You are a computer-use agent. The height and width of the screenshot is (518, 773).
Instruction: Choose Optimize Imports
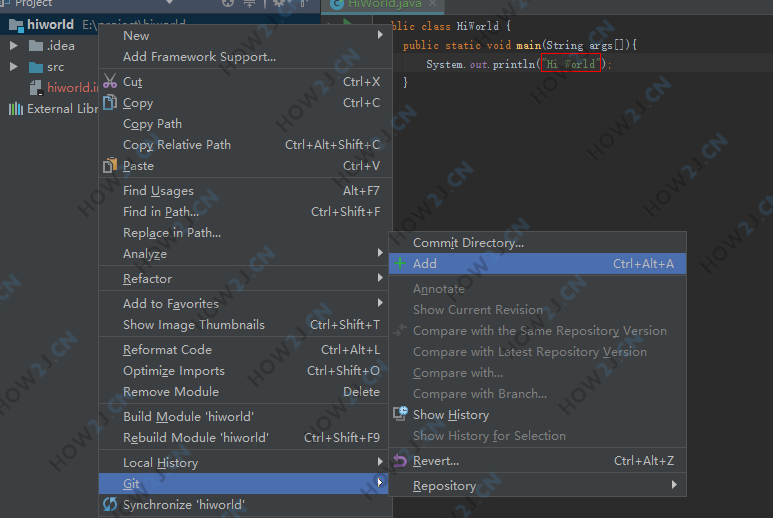pyautogui.click(x=246, y=371)
